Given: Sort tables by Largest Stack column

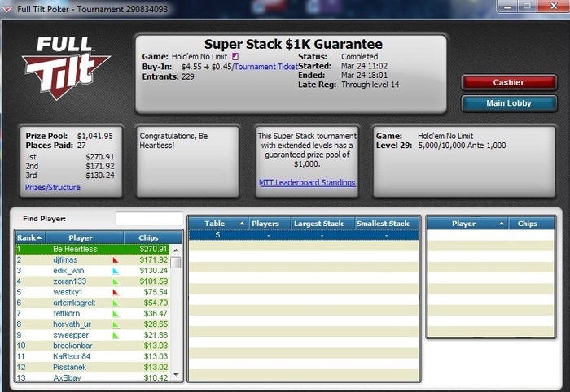Looking at the screenshot, I should point(322,224).
